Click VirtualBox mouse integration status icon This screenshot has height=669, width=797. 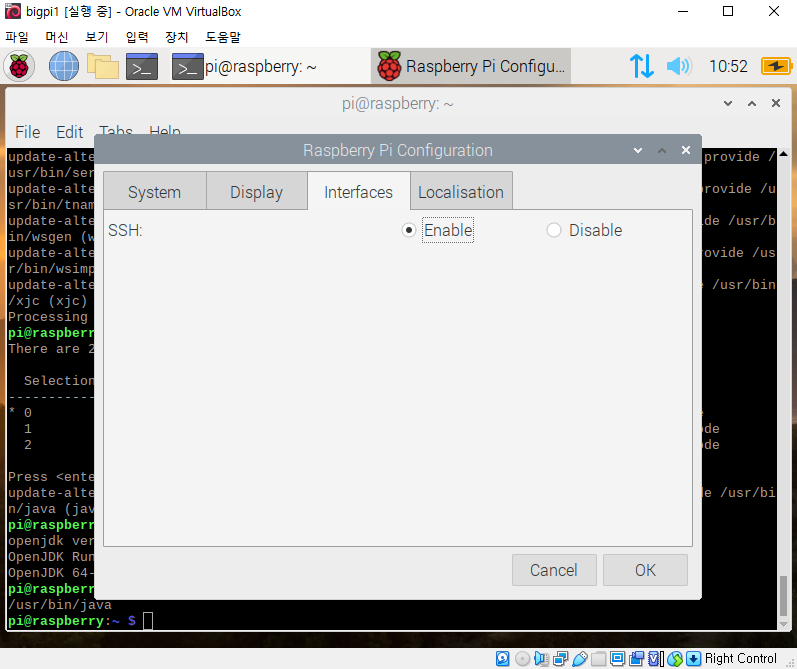click(x=675, y=659)
